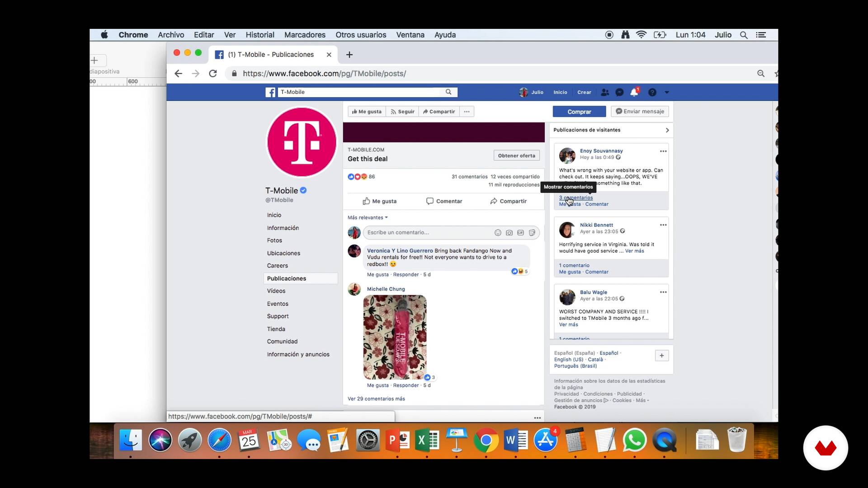The height and width of the screenshot is (488, 868).
Task: Click the post's Me gusta like action
Action: point(379,201)
